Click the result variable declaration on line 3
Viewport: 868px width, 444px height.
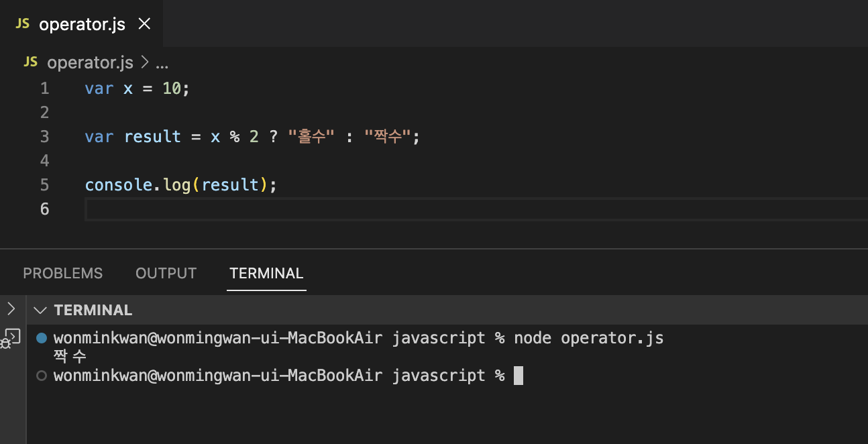(x=152, y=136)
